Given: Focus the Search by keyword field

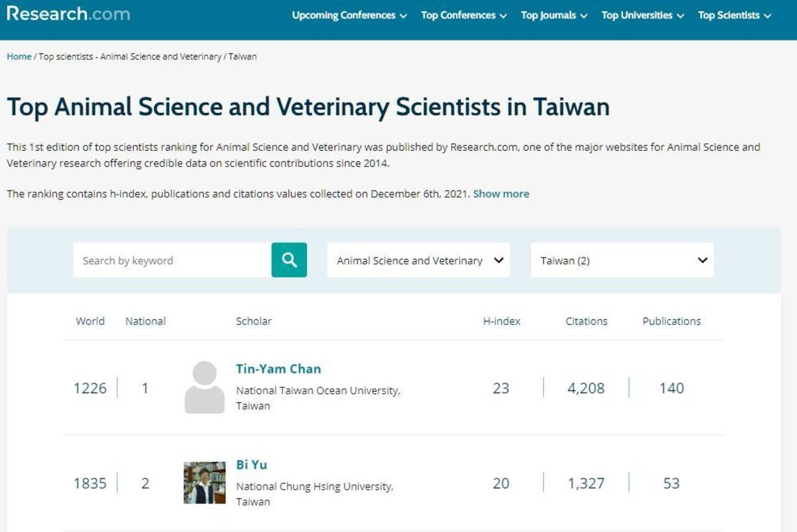Looking at the screenshot, I should (x=172, y=260).
